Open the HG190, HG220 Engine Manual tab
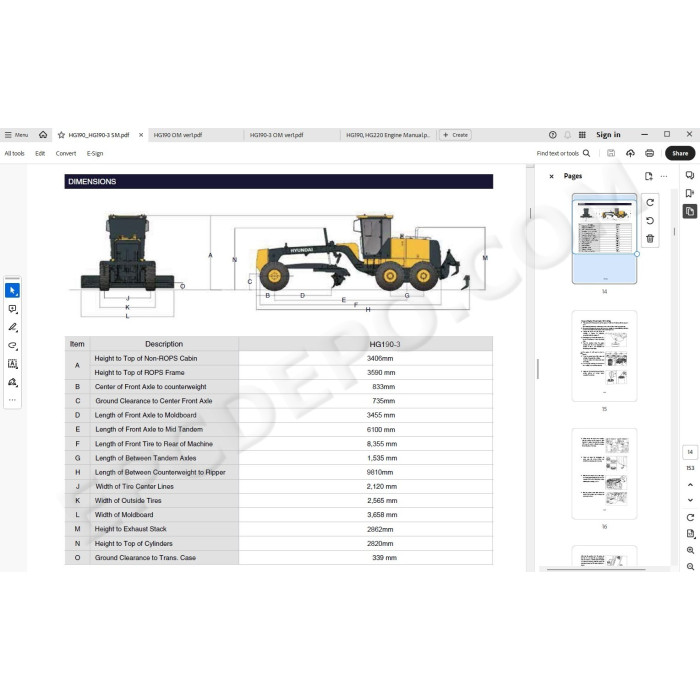The image size is (700, 700). pyautogui.click(x=388, y=135)
